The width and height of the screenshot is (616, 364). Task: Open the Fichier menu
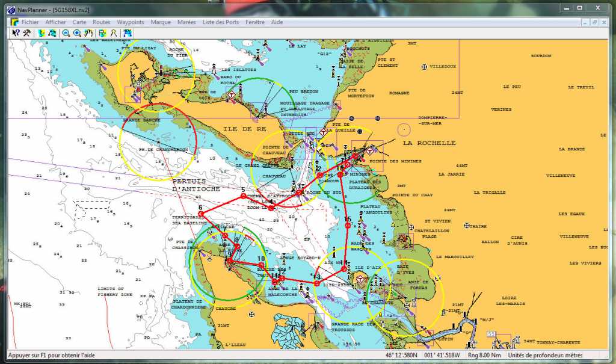click(30, 22)
